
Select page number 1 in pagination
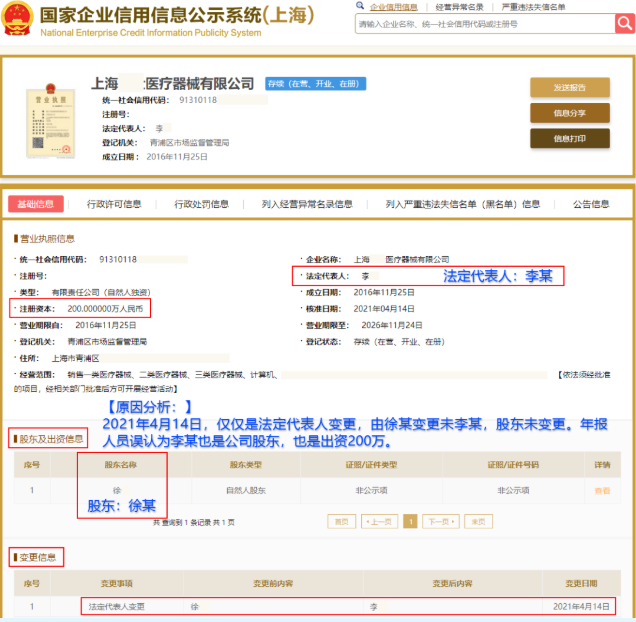pos(410,521)
